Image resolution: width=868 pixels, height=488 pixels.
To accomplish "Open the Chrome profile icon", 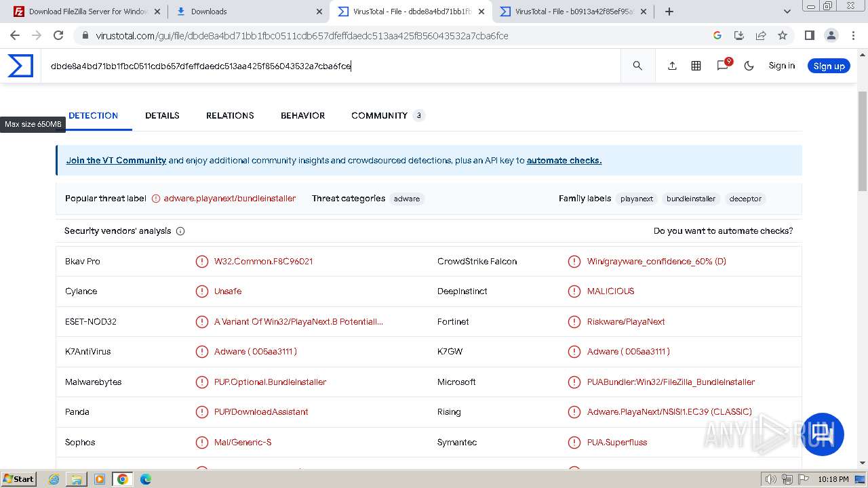I will [x=831, y=35].
